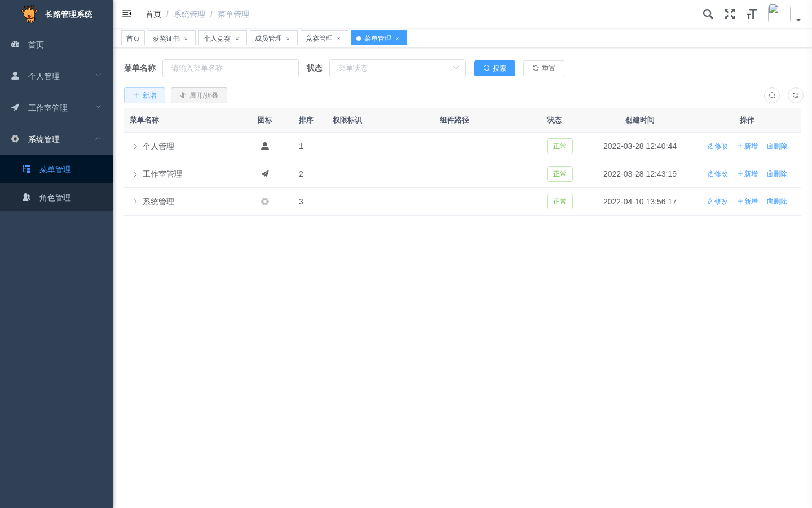The height and width of the screenshot is (508, 812).
Task: Expand the 系统管理 table row
Action: [135, 202]
